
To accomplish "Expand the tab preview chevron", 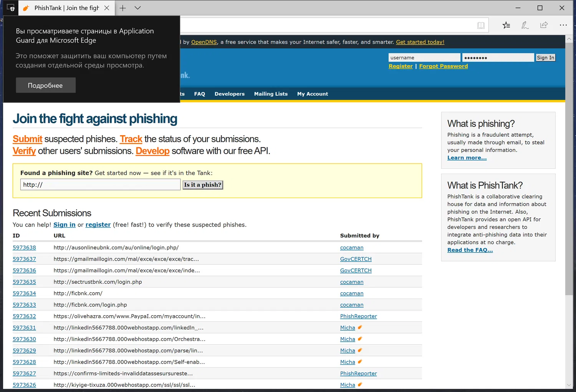I will point(137,8).
